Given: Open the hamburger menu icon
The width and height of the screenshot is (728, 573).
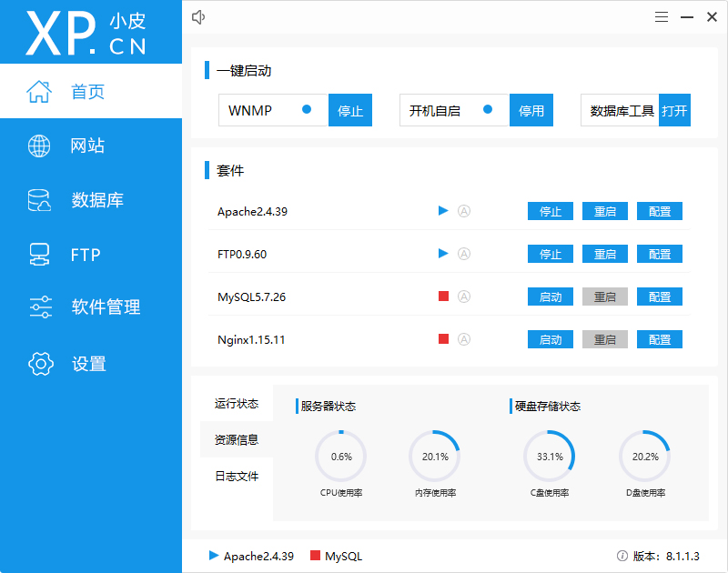Looking at the screenshot, I should coord(662,17).
